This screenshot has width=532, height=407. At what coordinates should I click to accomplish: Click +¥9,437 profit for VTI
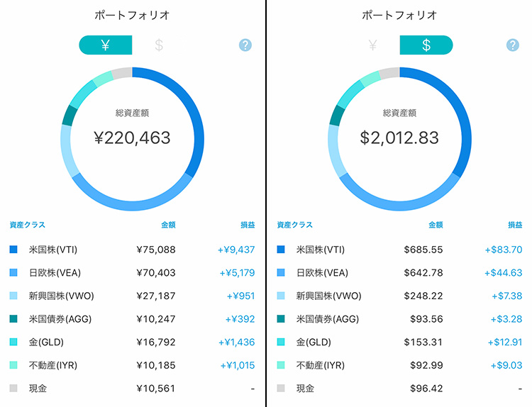tap(236, 250)
